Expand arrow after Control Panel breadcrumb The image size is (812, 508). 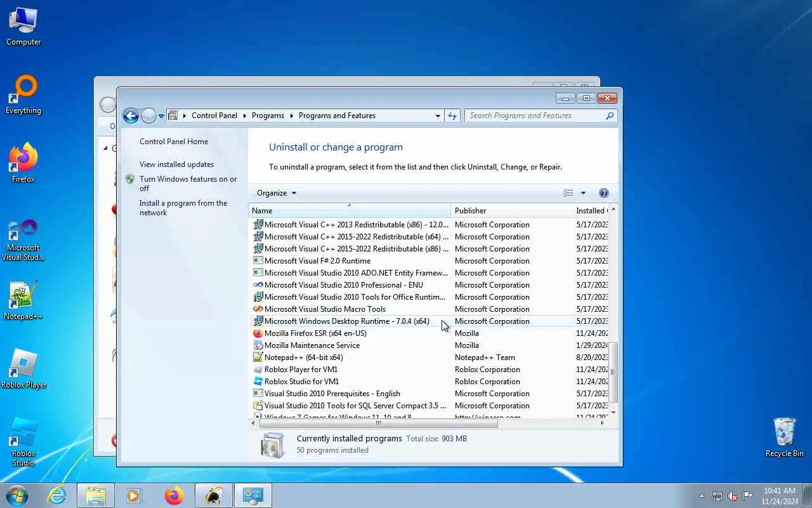coord(244,116)
